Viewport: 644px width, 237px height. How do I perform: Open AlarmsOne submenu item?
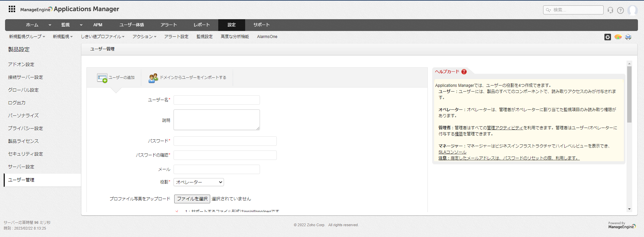tap(267, 37)
